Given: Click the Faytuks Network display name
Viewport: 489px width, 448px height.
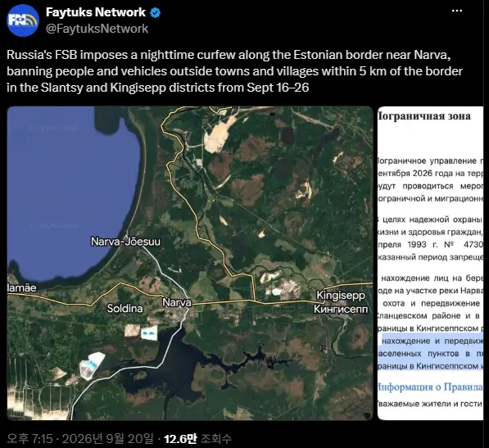Looking at the screenshot, I should point(96,12).
